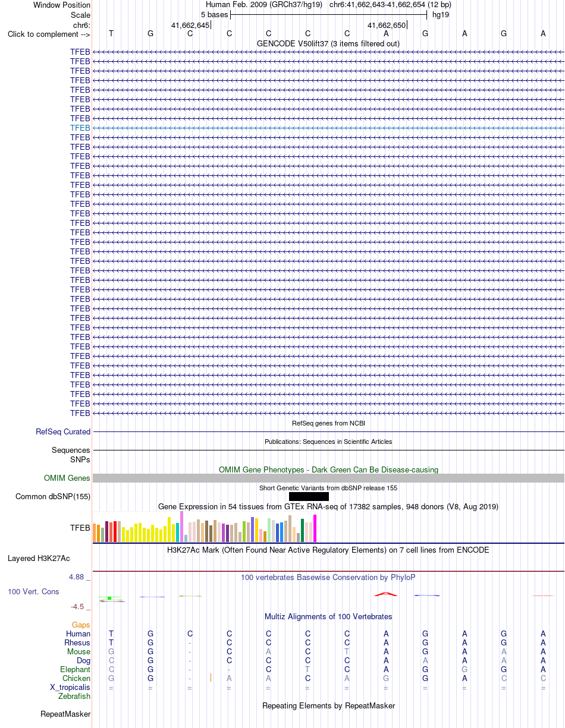Click 'Human Feb. 2009 (GRCh37/hg19)' assembly text
The height and width of the screenshot is (728, 565).
[263, 5]
